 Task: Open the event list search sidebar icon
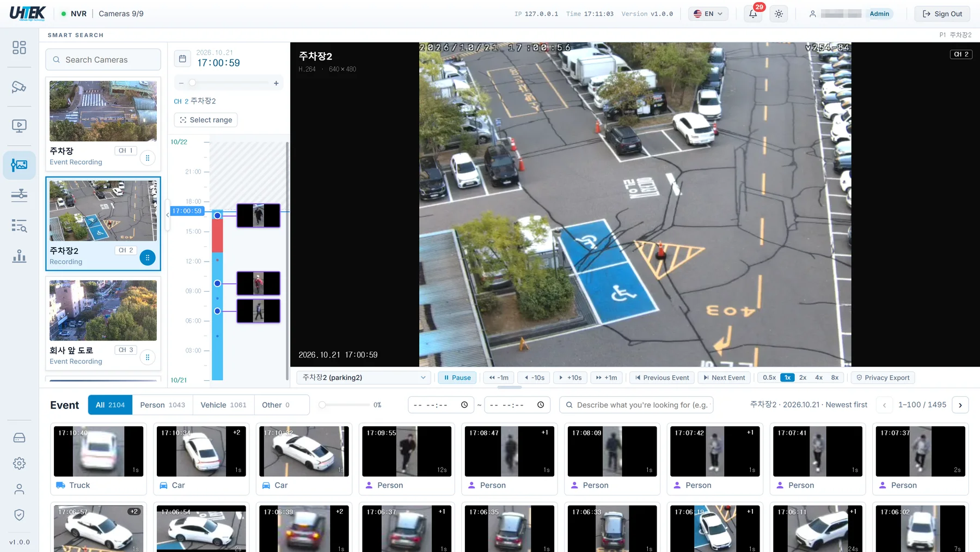tap(19, 225)
